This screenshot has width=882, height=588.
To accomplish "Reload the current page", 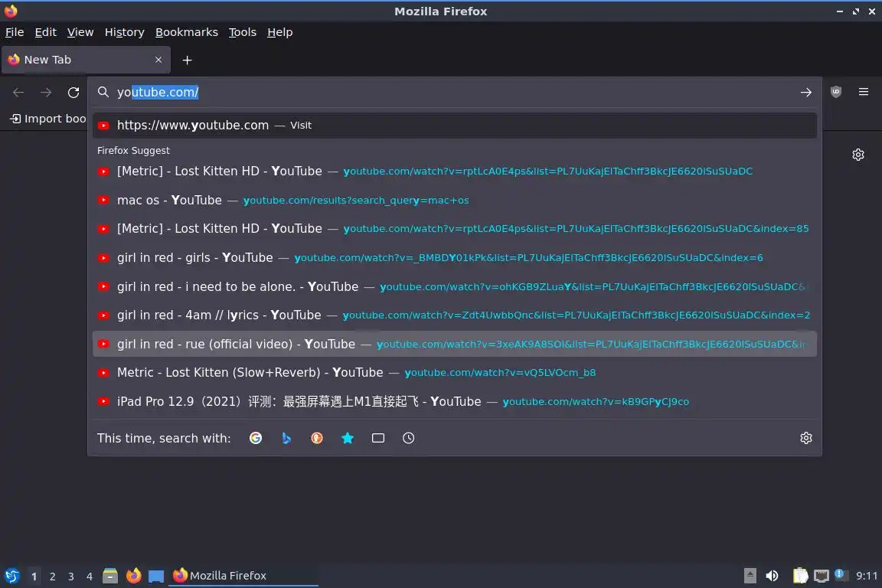I will 73,93.
